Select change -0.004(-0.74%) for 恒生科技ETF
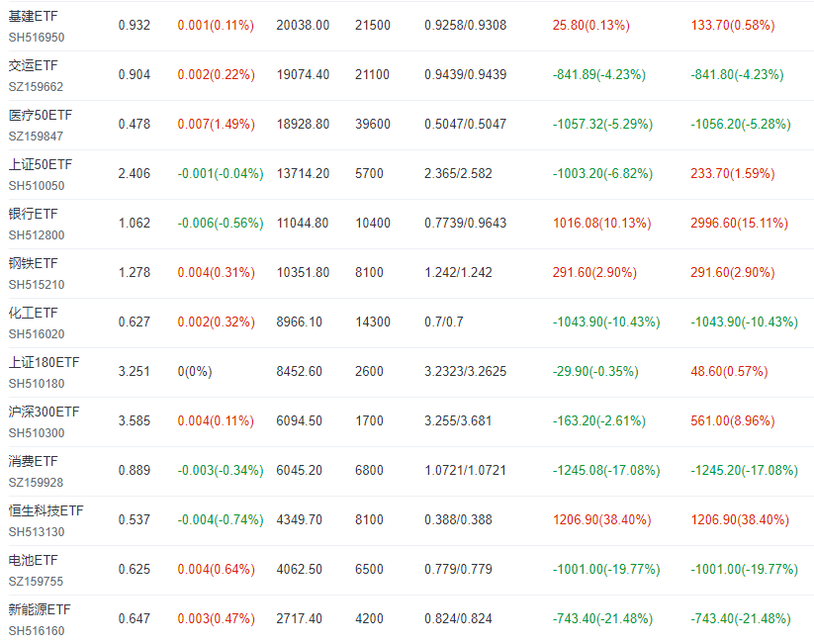 [221, 520]
